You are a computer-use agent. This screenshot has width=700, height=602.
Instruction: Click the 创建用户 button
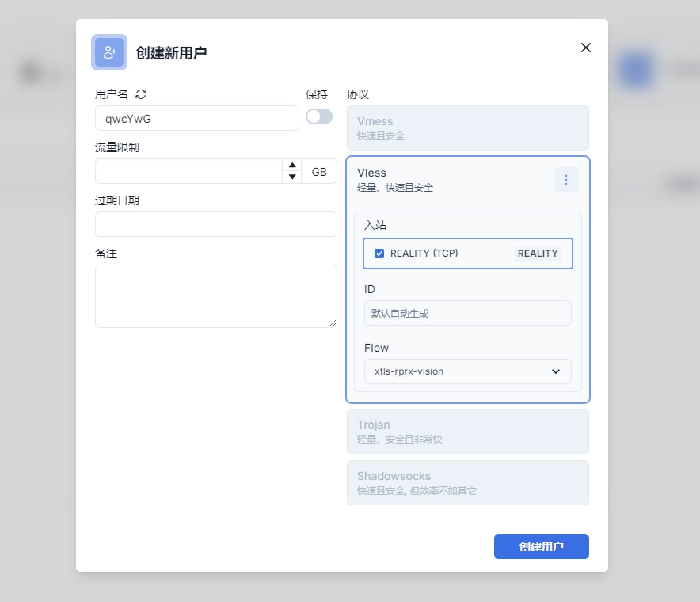pos(541,547)
